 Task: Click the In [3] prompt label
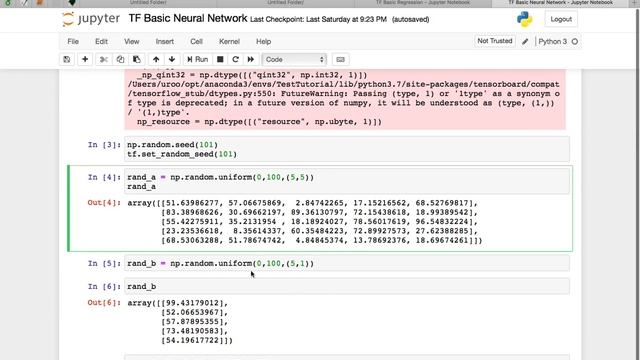coord(104,145)
